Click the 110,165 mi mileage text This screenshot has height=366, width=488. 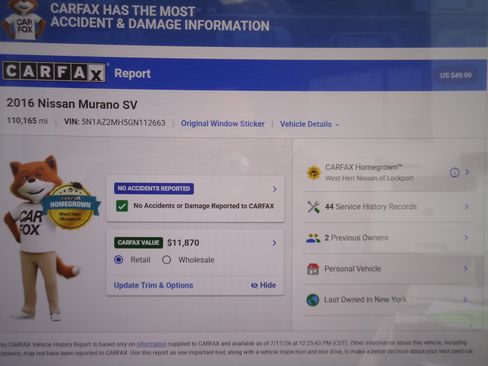pyautogui.click(x=27, y=121)
